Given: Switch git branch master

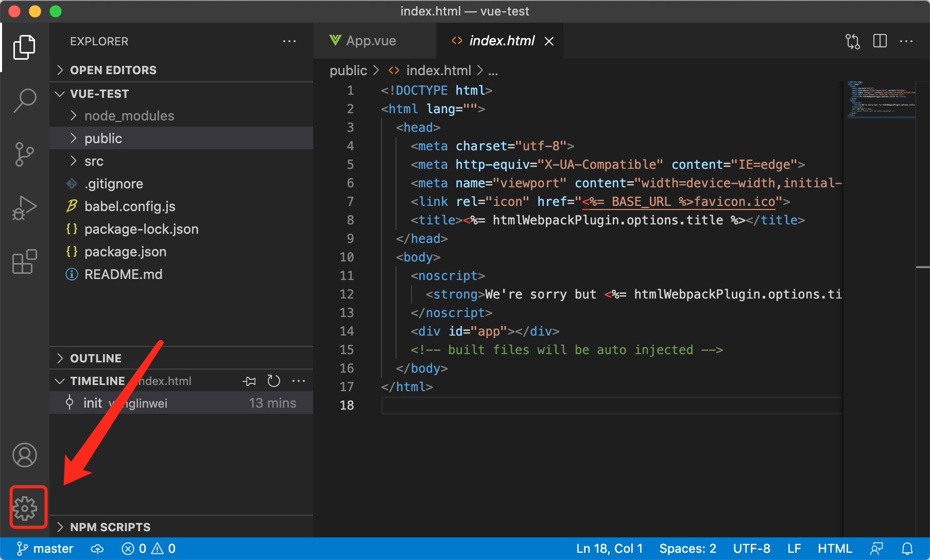Looking at the screenshot, I should tap(45, 549).
